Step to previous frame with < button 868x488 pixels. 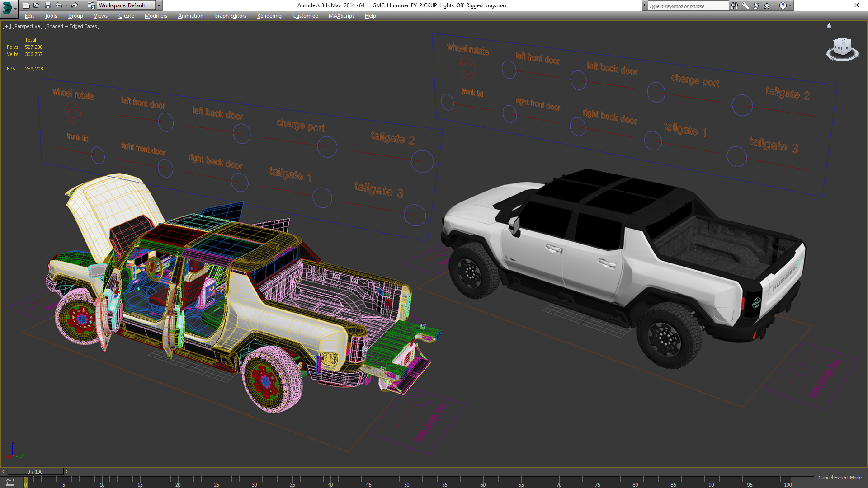coord(3,471)
